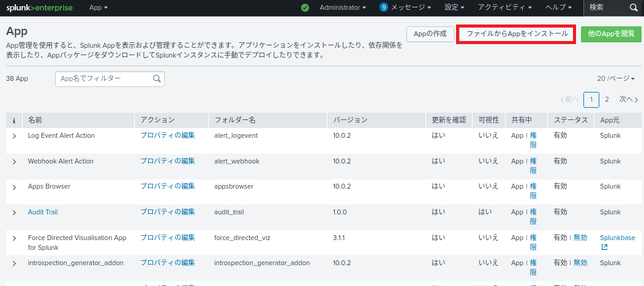Click the blue 9 messages badge
644x286 pixels.
point(384,7)
